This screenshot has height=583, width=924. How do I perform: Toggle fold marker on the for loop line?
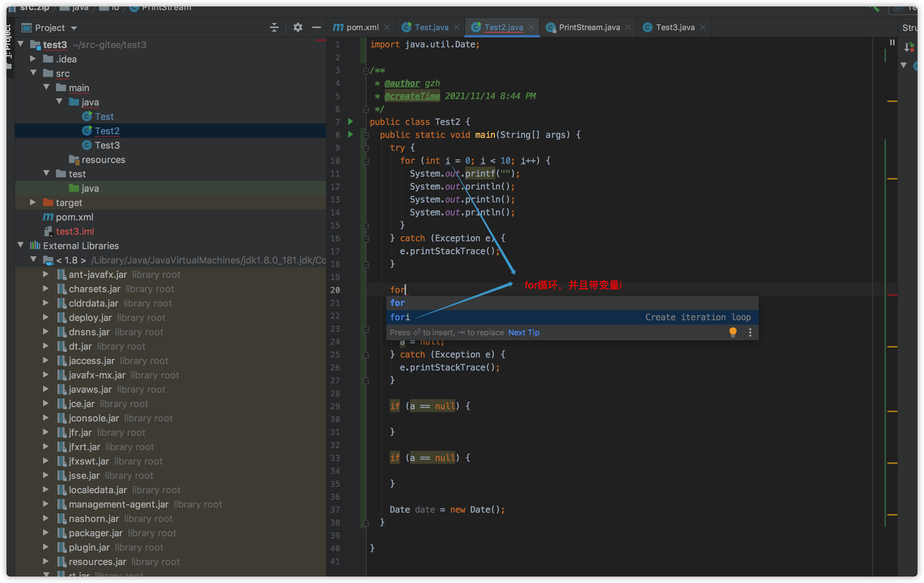point(366,161)
